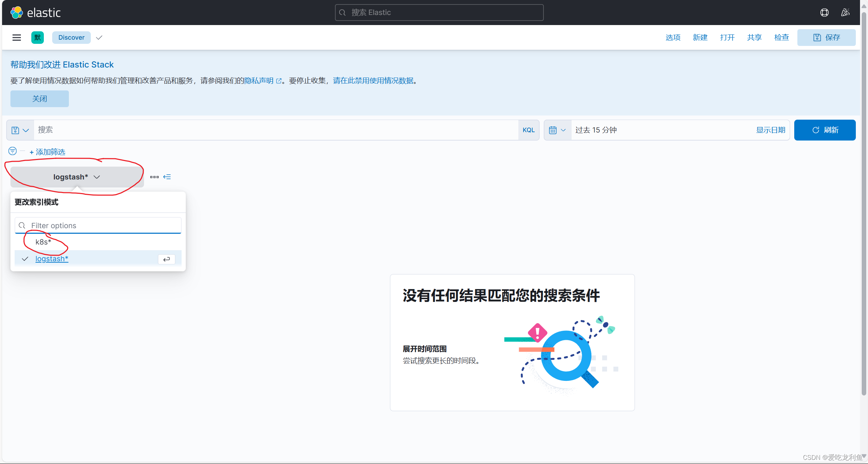Click the no results heading text
This screenshot has width=868, height=464.
click(x=501, y=296)
